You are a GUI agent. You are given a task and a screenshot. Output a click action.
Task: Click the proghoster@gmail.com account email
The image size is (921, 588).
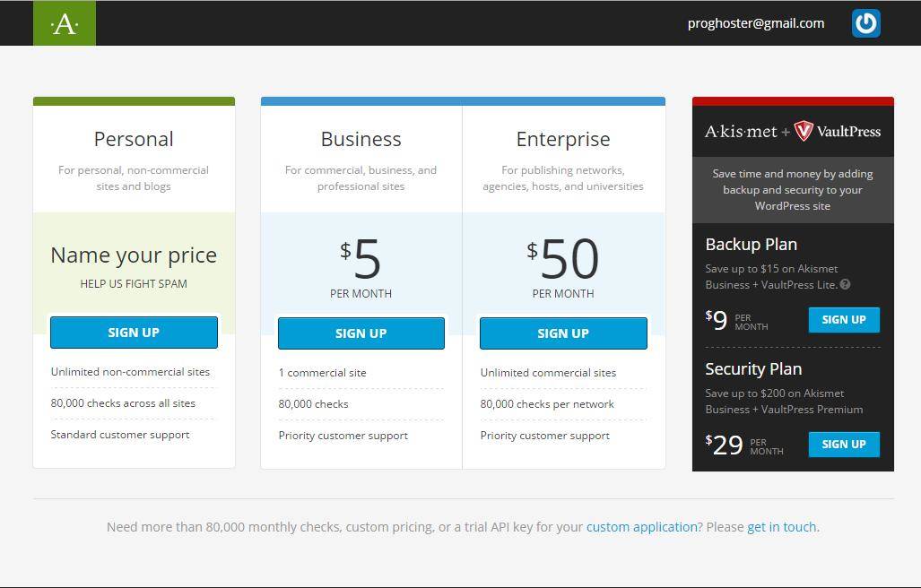tap(755, 23)
